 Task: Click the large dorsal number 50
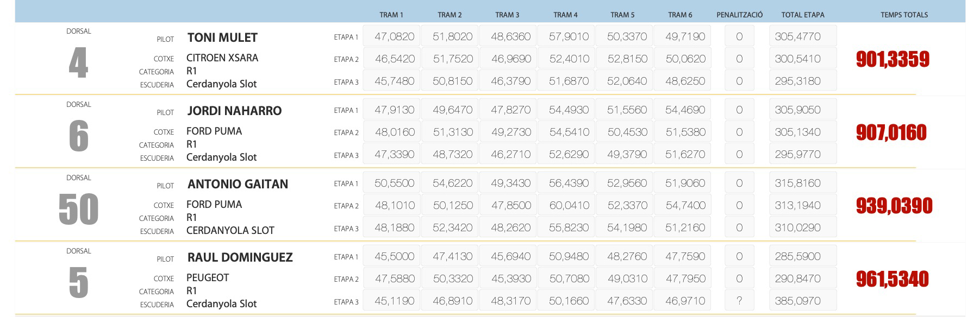coord(79,209)
